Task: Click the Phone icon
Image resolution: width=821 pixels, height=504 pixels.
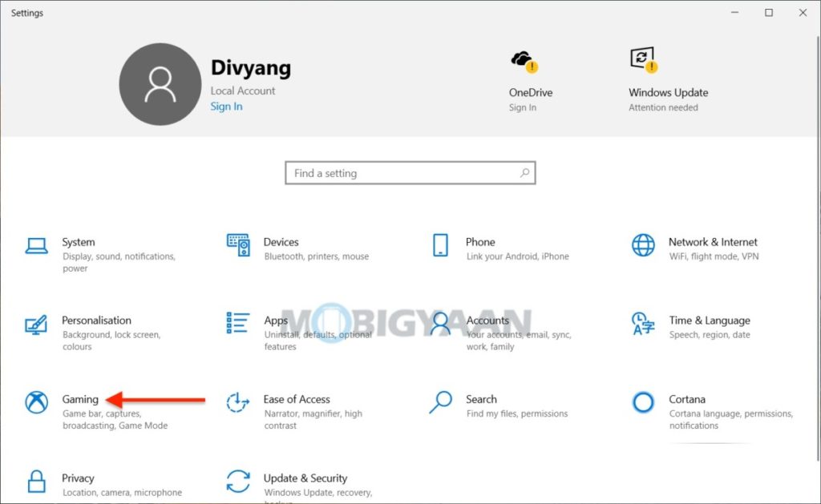Action: point(440,245)
